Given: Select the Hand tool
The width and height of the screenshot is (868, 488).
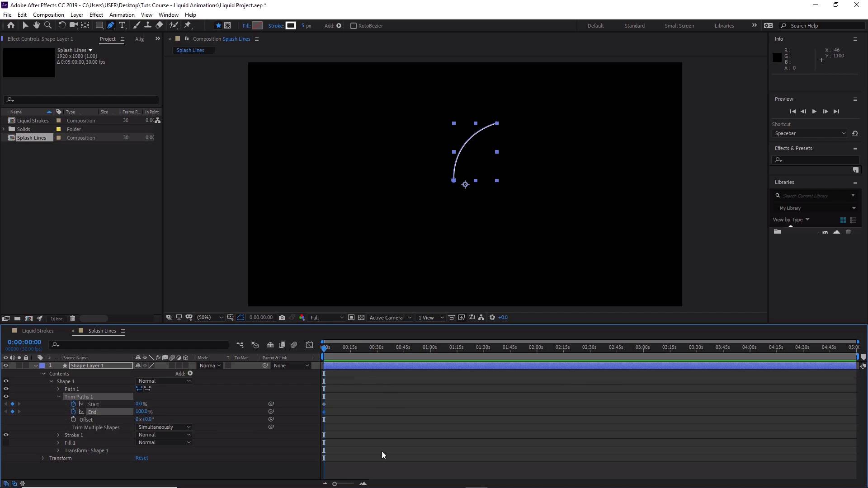Looking at the screenshot, I should 37,26.
